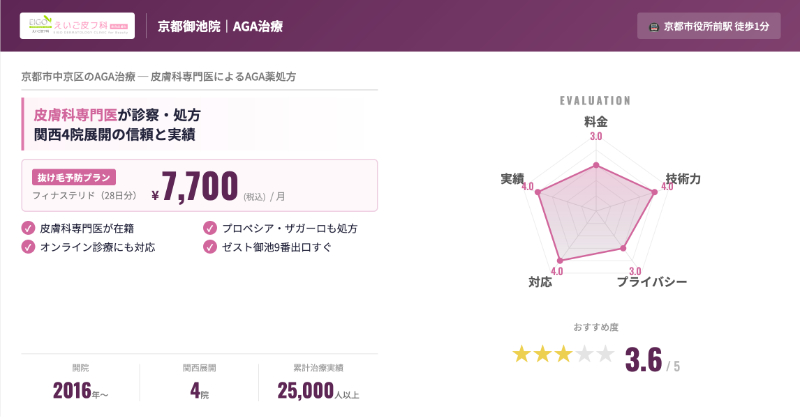The height and width of the screenshot is (418, 800).
Task: Click checkmark icon beside プロペシア・ザガーロも処方
Action: 210,228
